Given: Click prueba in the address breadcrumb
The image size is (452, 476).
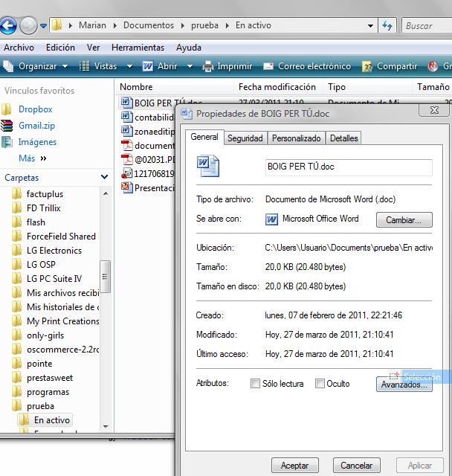Looking at the screenshot, I should [204, 25].
